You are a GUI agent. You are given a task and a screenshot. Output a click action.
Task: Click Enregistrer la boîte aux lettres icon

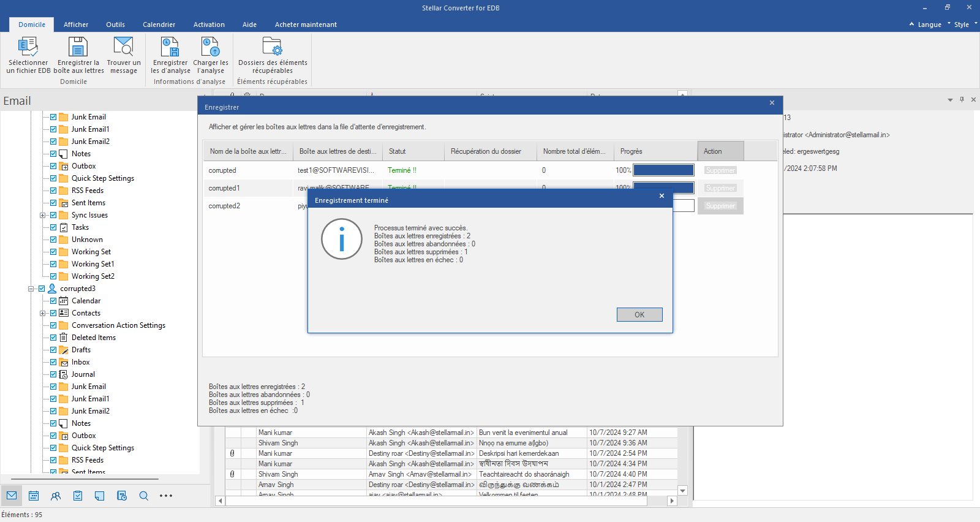pyautogui.click(x=78, y=47)
